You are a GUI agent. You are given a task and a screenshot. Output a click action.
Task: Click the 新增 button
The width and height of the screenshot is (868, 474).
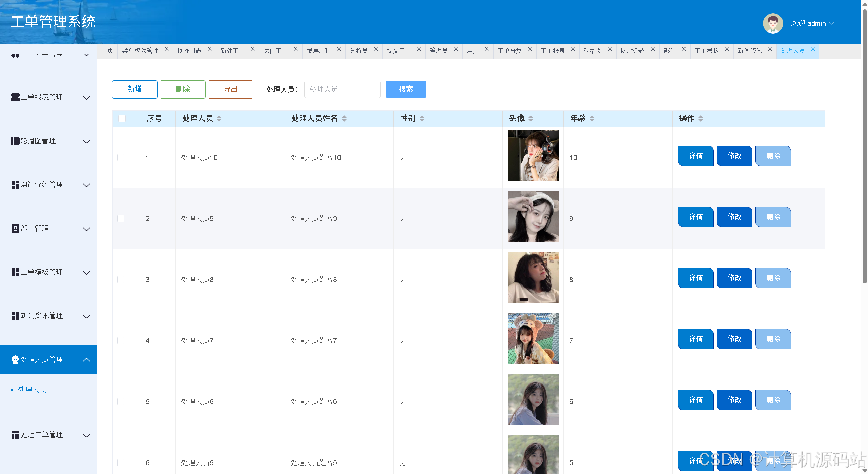pos(135,89)
